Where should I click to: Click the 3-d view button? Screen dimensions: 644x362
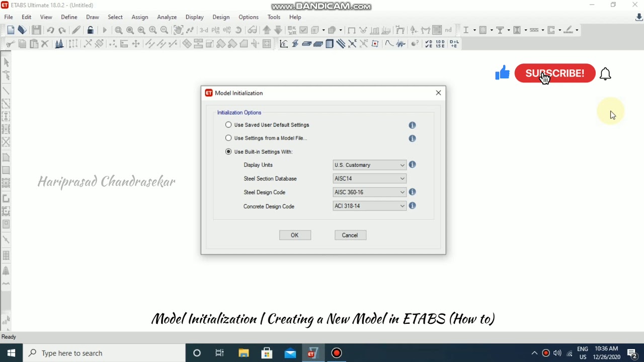204,30
